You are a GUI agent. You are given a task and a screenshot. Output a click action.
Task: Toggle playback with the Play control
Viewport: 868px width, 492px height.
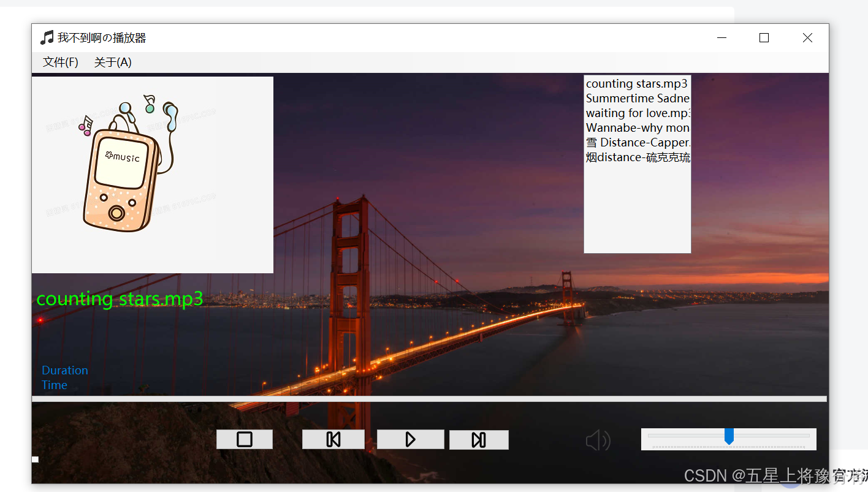410,439
